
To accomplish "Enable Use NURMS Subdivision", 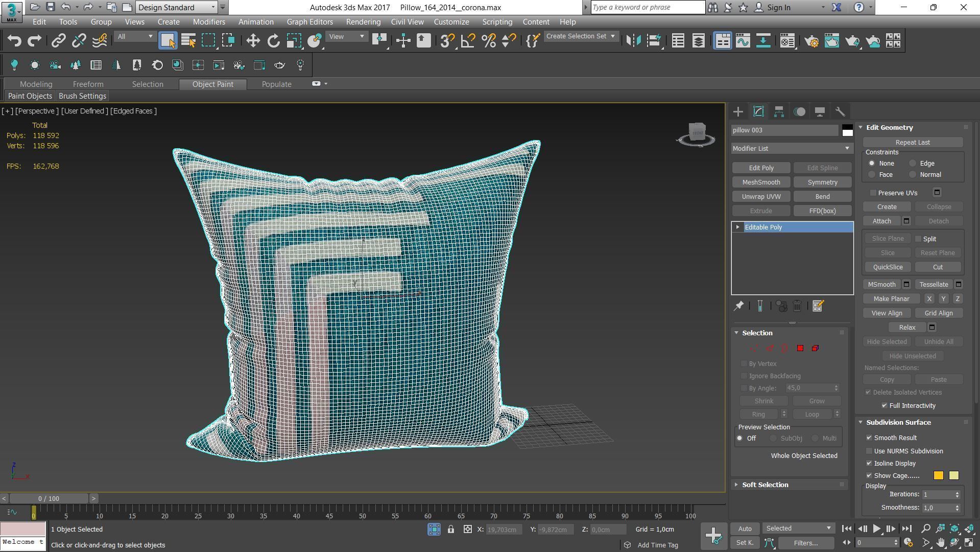I will tap(869, 451).
